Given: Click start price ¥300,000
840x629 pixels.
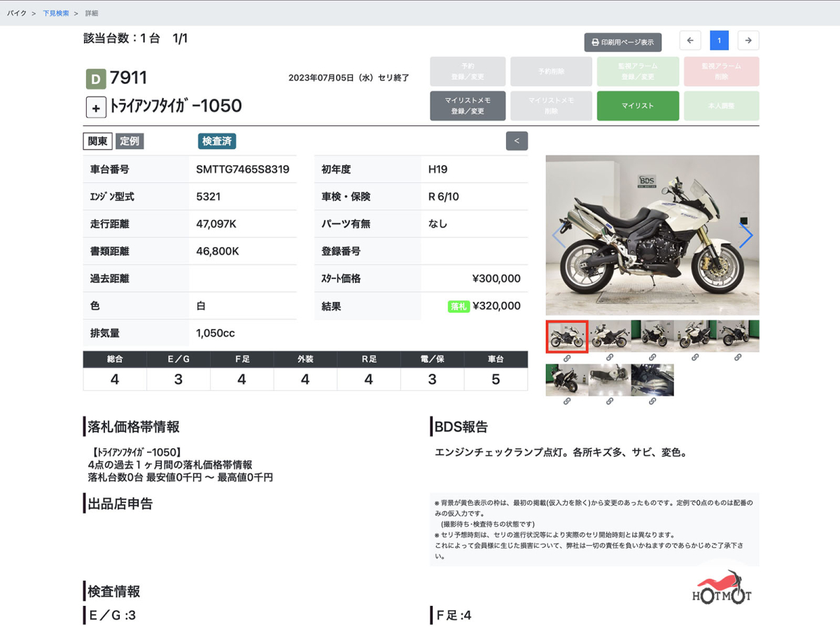Looking at the screenshot, I should pos(496,279).
